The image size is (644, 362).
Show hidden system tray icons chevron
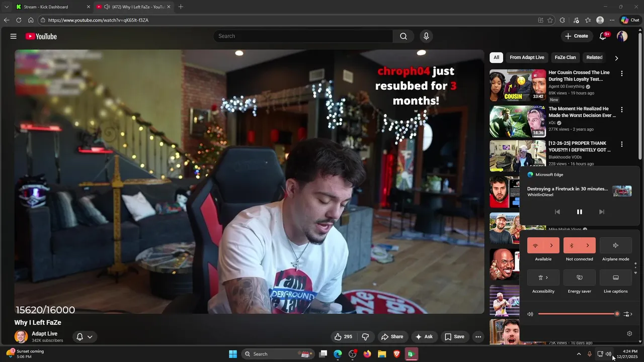click(x=579, y=354)
